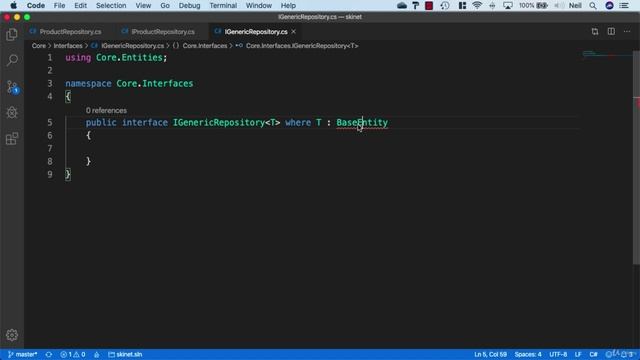Open Source Control view with pending change

point(12,87)
